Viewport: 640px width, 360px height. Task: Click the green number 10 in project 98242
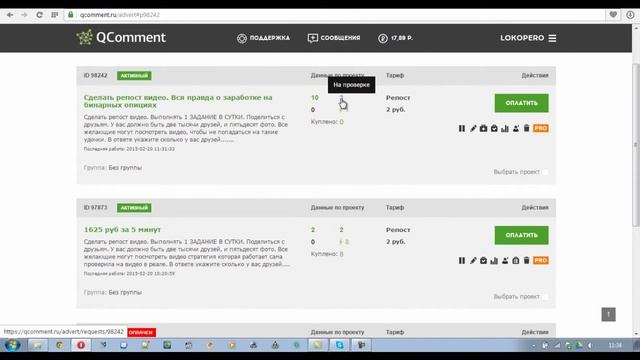pyautogui.click(x=315, y=98)
